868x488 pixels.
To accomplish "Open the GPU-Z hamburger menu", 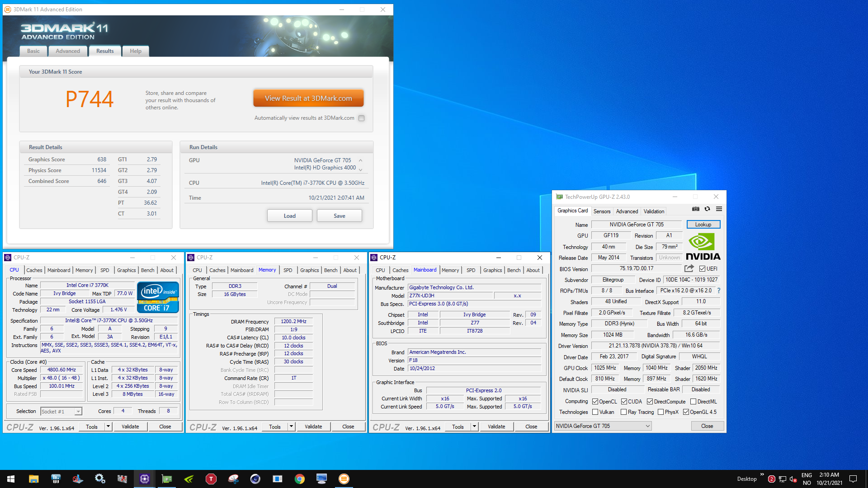I will 719,209.
